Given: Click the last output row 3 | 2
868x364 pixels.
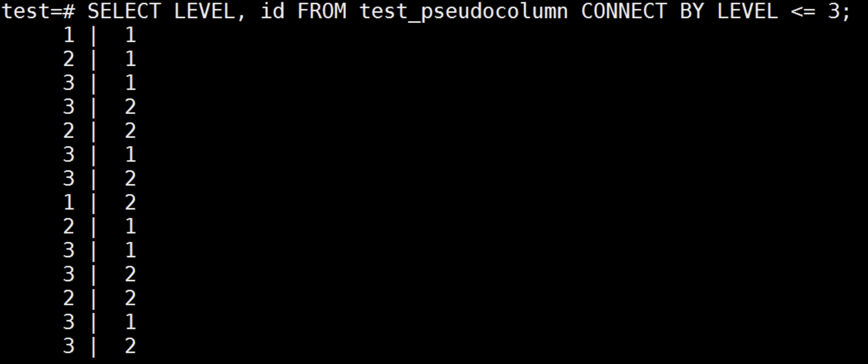Looking at the screenshot, I should 99,346.
